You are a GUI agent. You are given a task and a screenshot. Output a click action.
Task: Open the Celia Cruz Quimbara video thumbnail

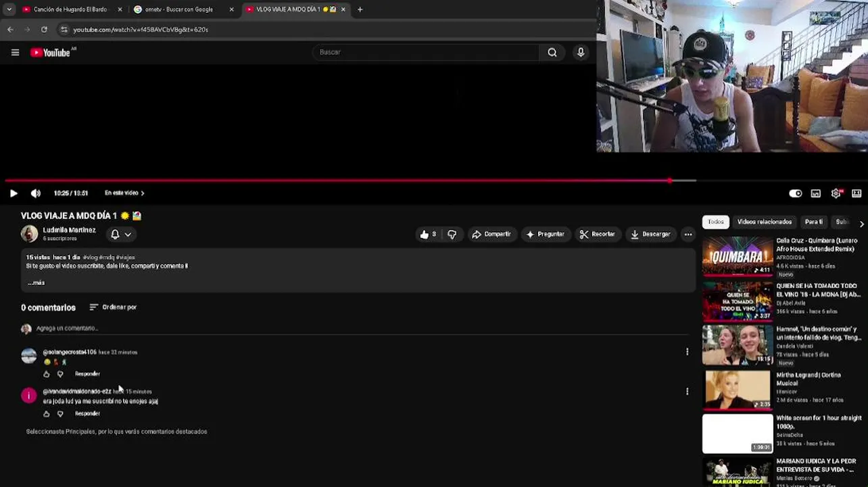pyautogui.click(x=738, y=256)
